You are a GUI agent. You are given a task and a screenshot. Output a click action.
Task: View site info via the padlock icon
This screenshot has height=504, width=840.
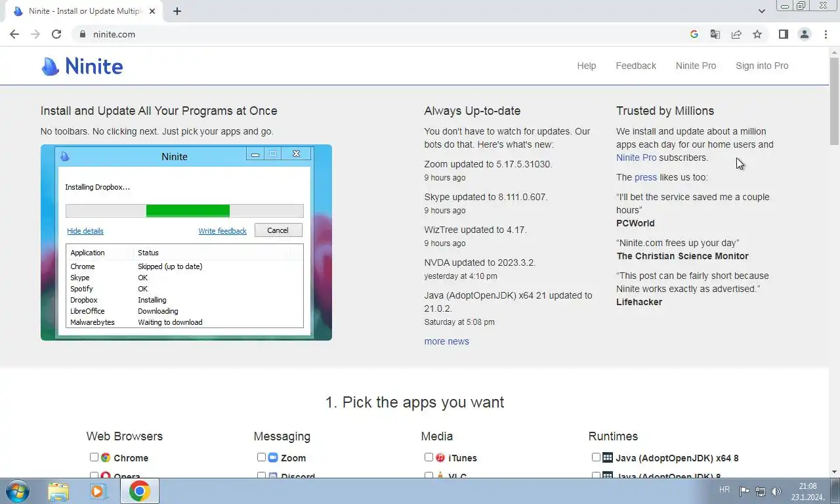[82, 34]
